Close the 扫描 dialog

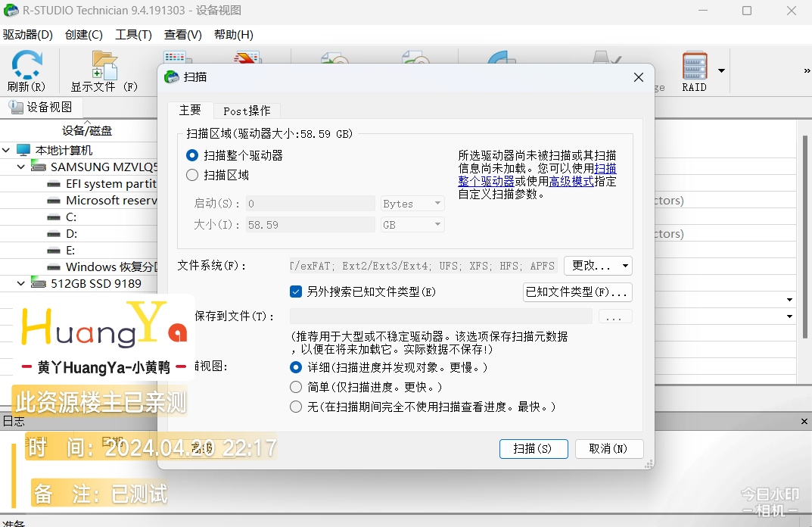(639, 77)
